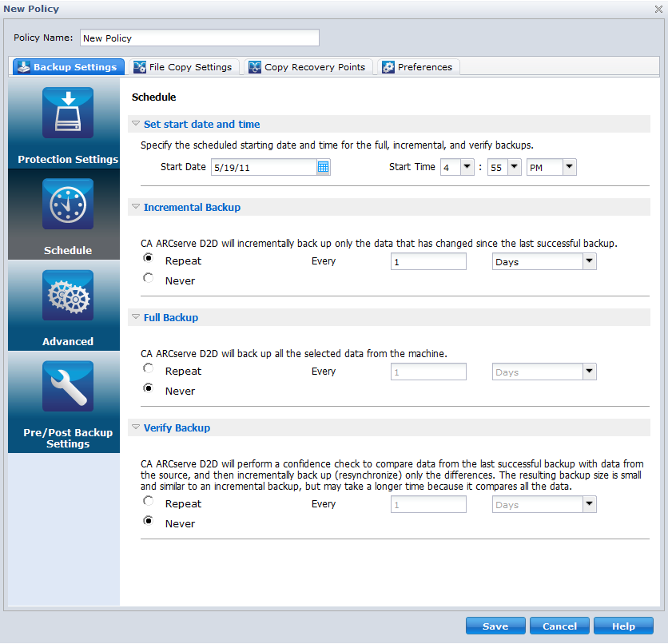Open the AM/PM dropdown for Start Time
This screenshot has height=644, width=668.
(568, 167)
